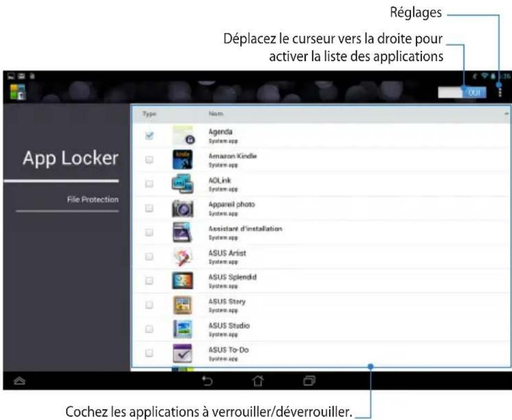Tap the Wi-Fi status icon
The height and width of the screenshot is (420, 512).
[484, 76]
